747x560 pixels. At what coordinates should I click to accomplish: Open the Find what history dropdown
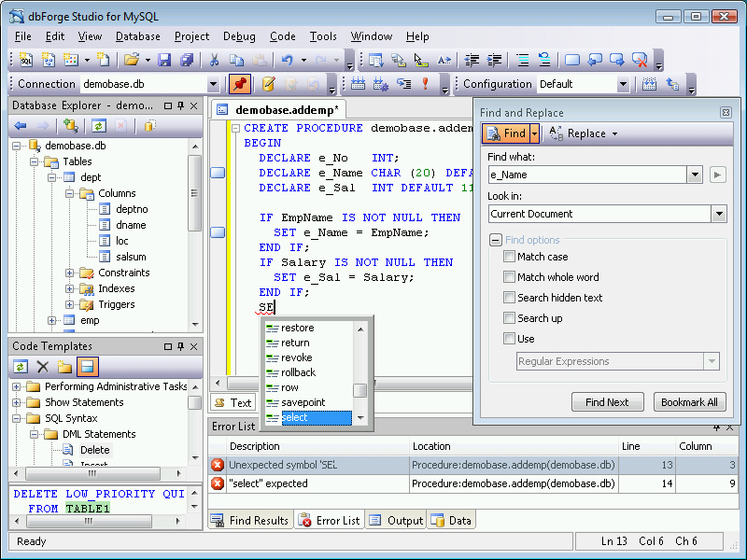coord(695,175)
